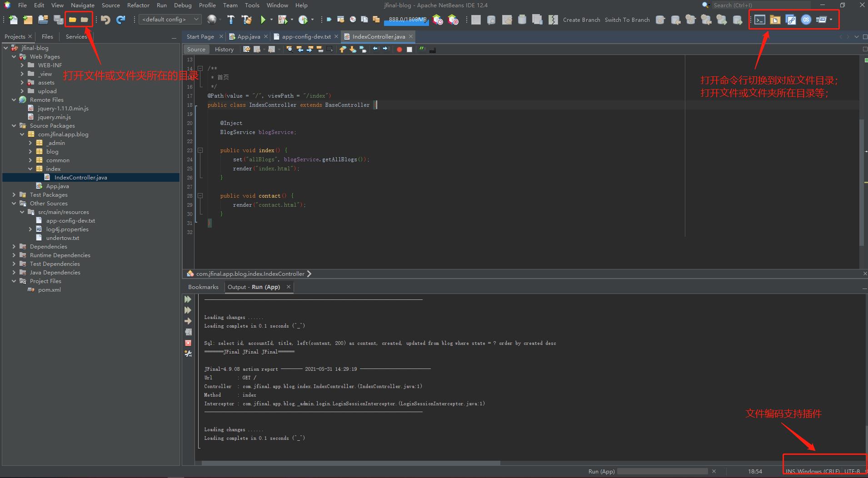Viewport: 868px width, 478px height.
Task: Click the comment code icon in editor toolbar
Action: [x=422, y=49]
